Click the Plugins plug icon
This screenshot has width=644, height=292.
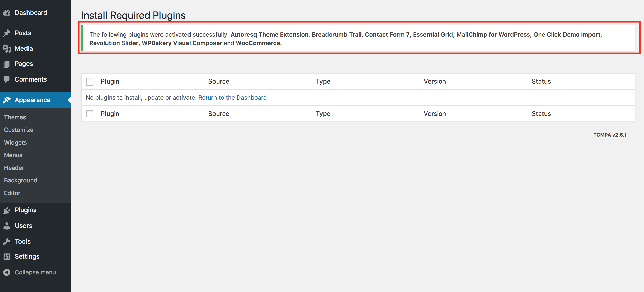tap(7, 210)
